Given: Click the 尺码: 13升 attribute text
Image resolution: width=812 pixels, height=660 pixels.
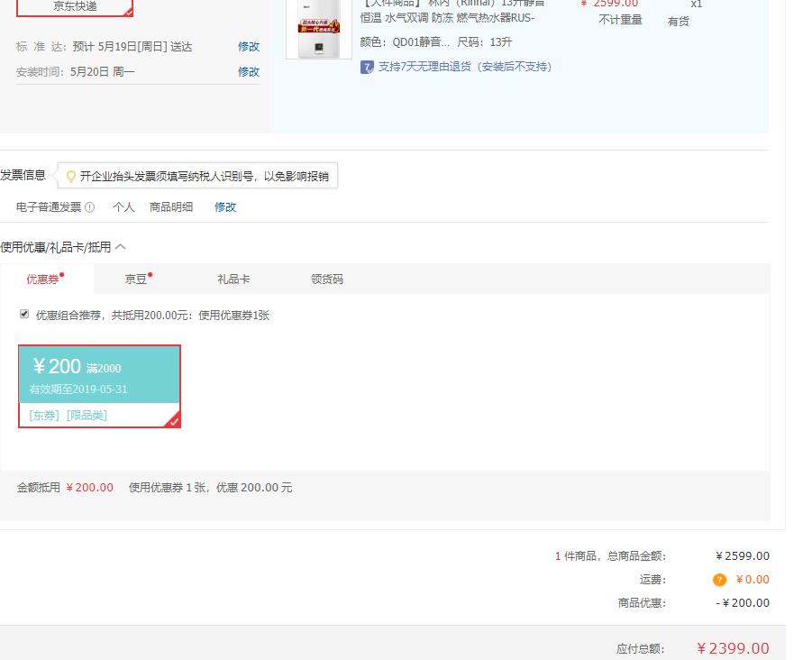Looking at the screenshot, I should 485,42.
